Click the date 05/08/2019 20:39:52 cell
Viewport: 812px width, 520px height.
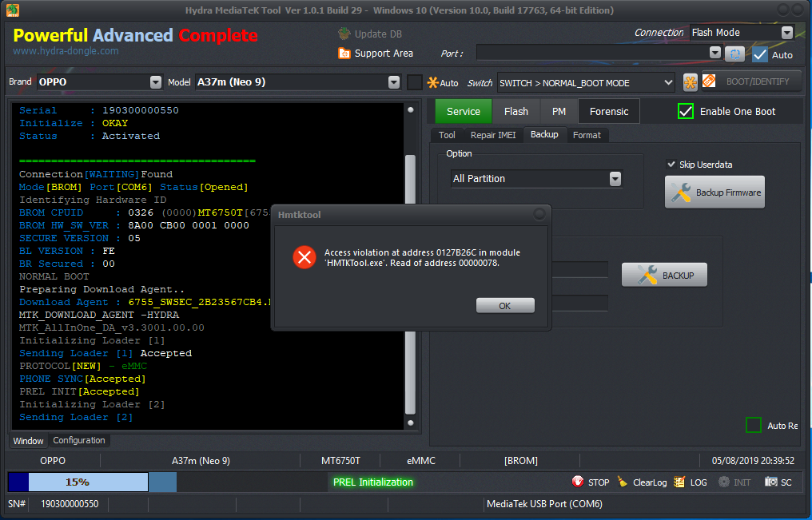[x=752, y=461]
